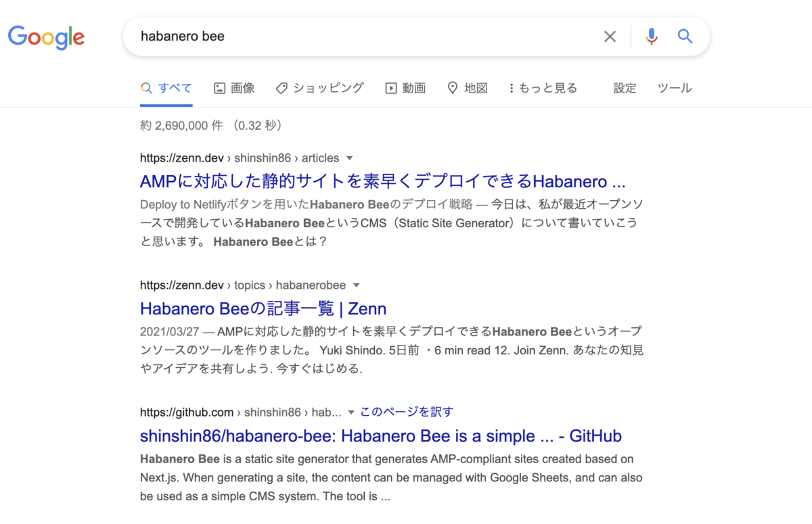The image size is (812, 524).
Task: Expand the dropdown next to topics habanerobee breadcrumb
Action: coord(357,285)
